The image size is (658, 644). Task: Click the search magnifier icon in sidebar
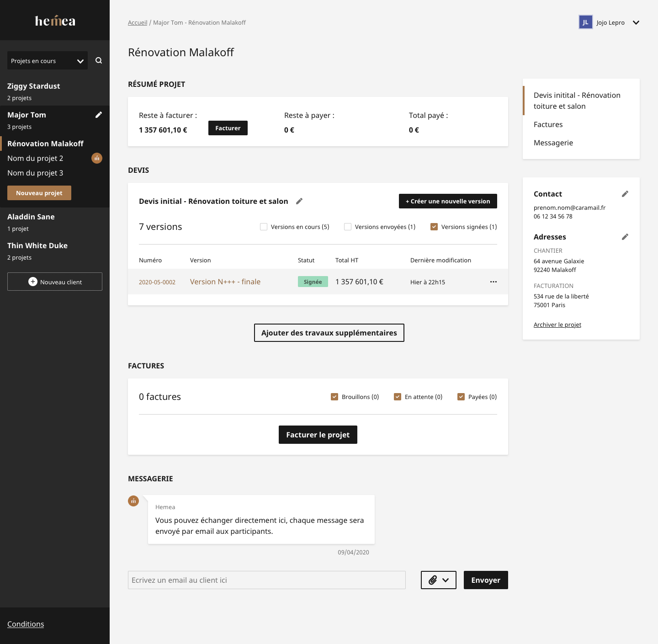pyautogui.click(x=99, y=60)
